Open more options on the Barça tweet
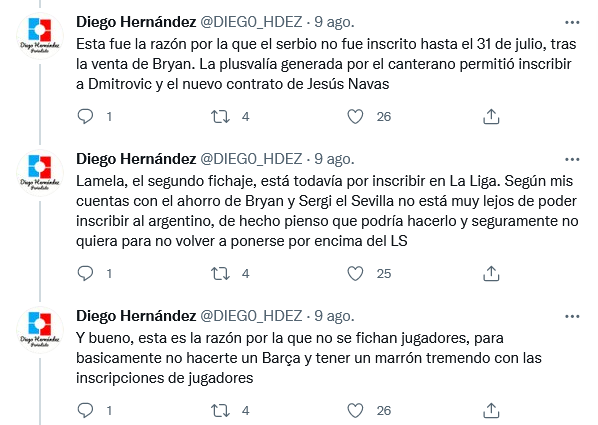This screenshot has width=598, height=425. click(x=572, y=316)
